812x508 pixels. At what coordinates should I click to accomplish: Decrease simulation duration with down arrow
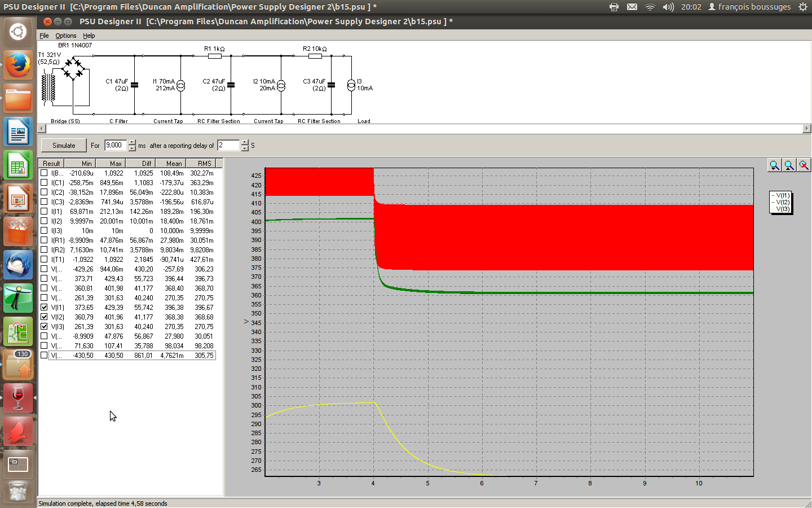[132, 148]
